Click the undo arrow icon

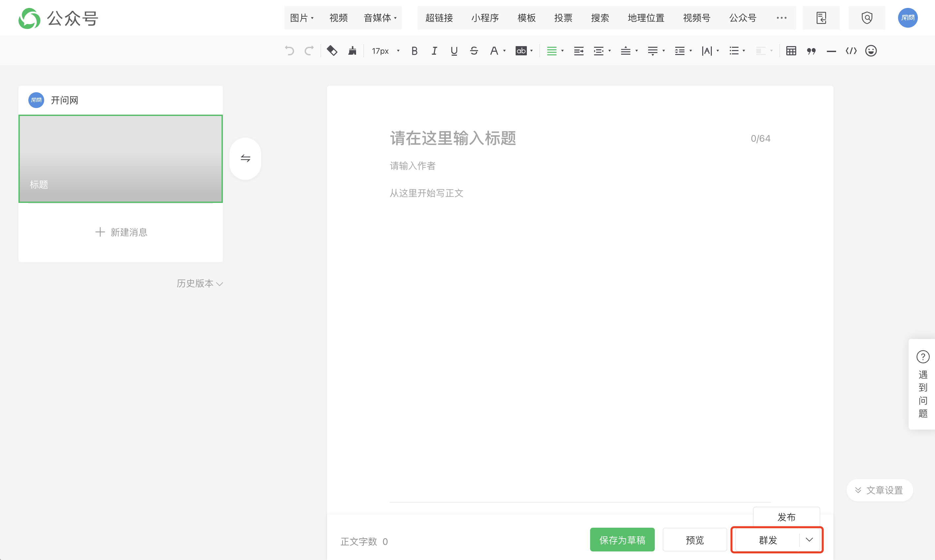pos(289,51)
